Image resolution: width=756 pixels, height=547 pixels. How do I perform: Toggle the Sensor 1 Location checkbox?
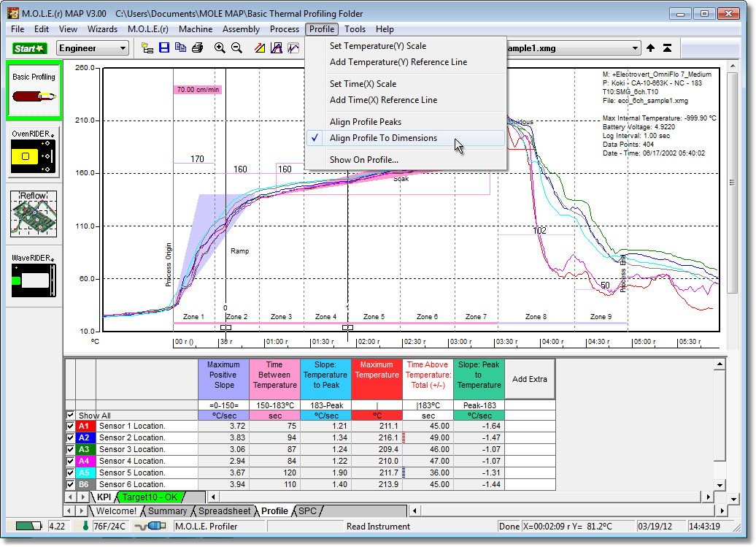coord(70,426)
